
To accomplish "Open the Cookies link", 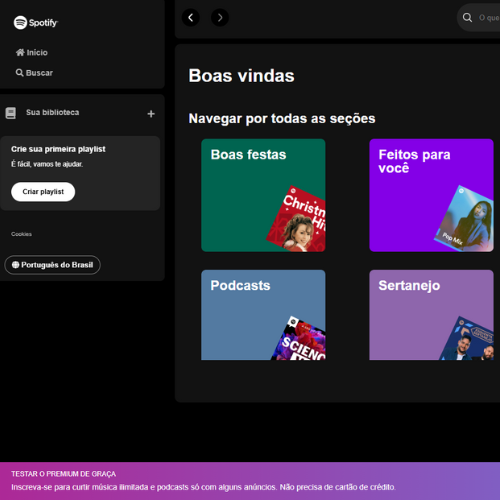I will click(x=21, y=234).
